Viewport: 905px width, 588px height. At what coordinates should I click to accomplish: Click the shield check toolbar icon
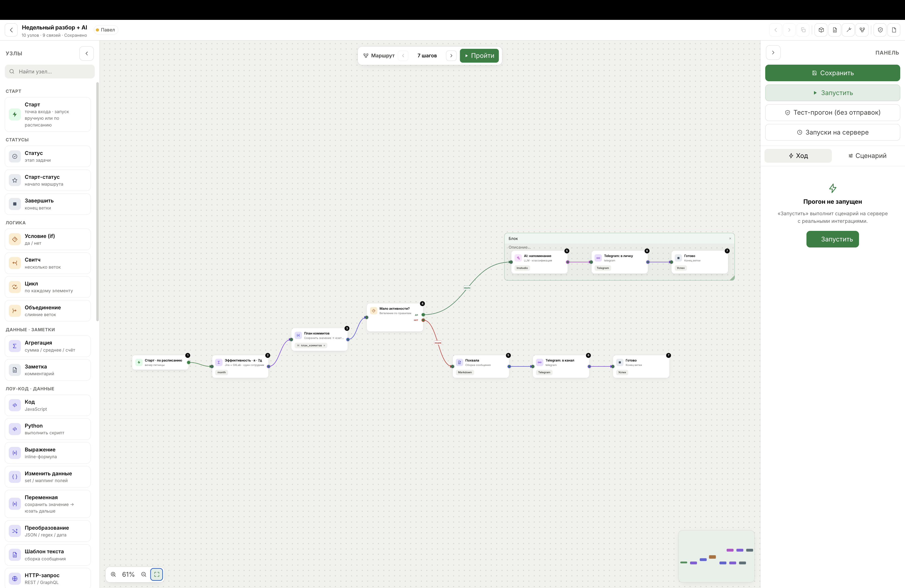(x=880, y=30)
